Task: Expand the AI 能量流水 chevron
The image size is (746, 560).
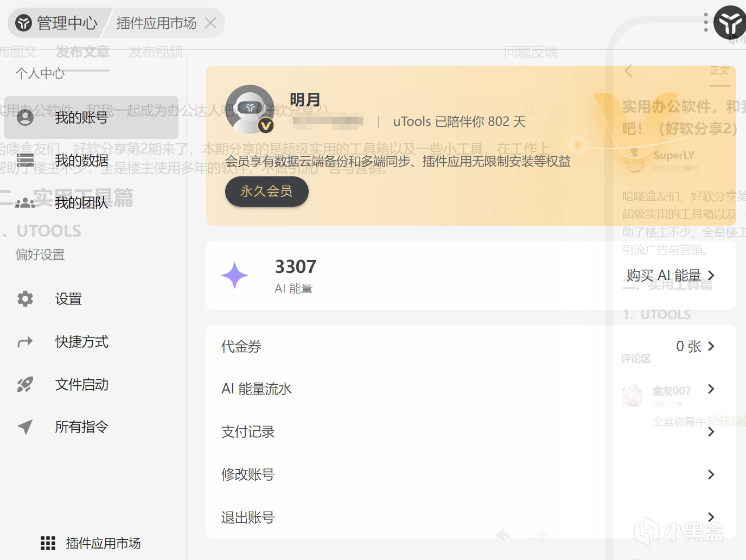Action: [711, 389]
